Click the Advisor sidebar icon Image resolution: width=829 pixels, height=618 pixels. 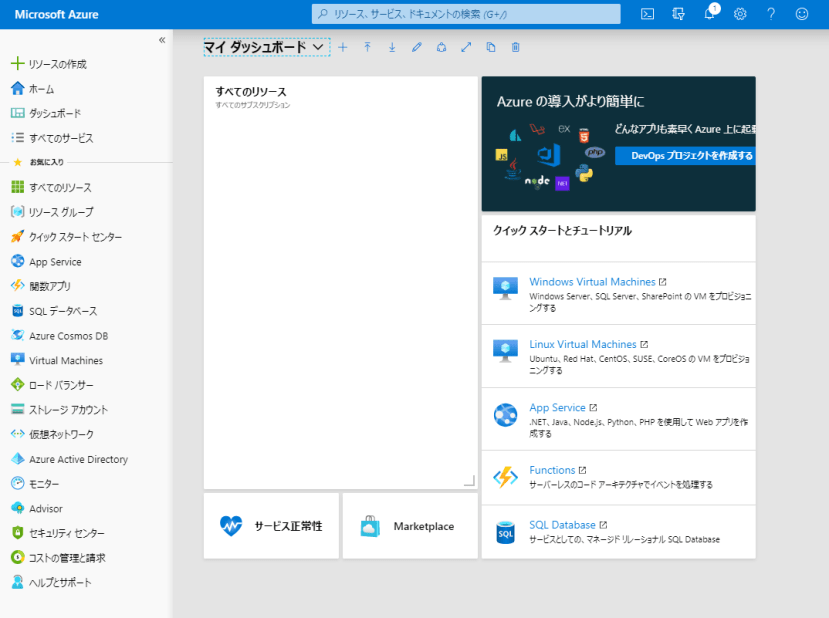point(17,508)
